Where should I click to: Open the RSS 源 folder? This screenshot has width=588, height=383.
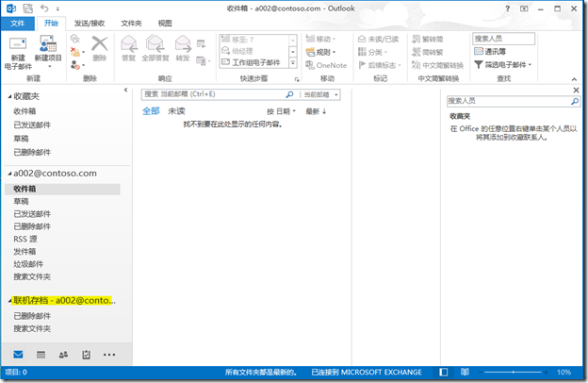(25, 239)
